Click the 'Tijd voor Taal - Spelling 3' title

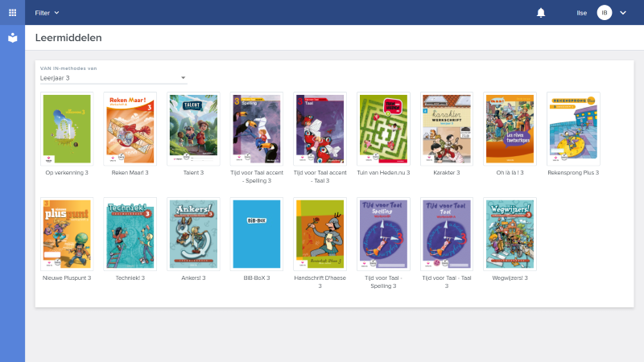coord(383,282)
